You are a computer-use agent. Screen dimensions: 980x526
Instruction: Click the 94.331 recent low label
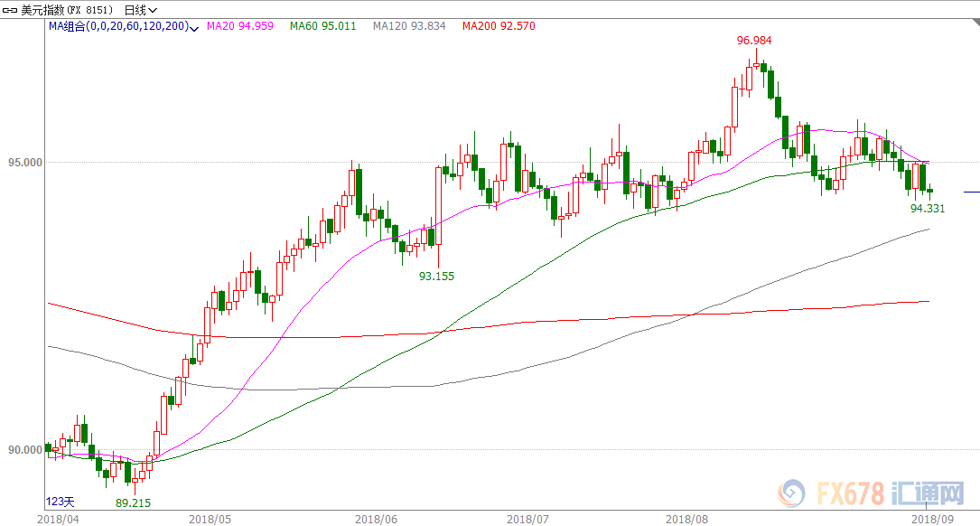pos(928,208)
